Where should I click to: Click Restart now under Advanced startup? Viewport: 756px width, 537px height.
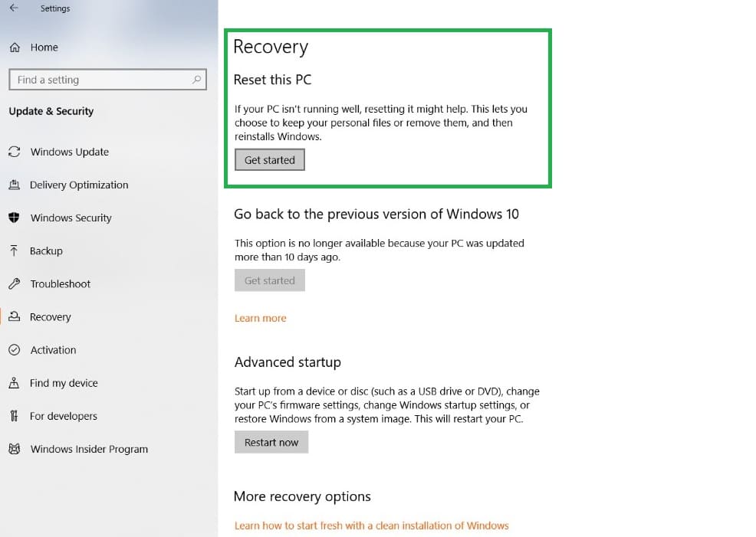coord(271,442)
